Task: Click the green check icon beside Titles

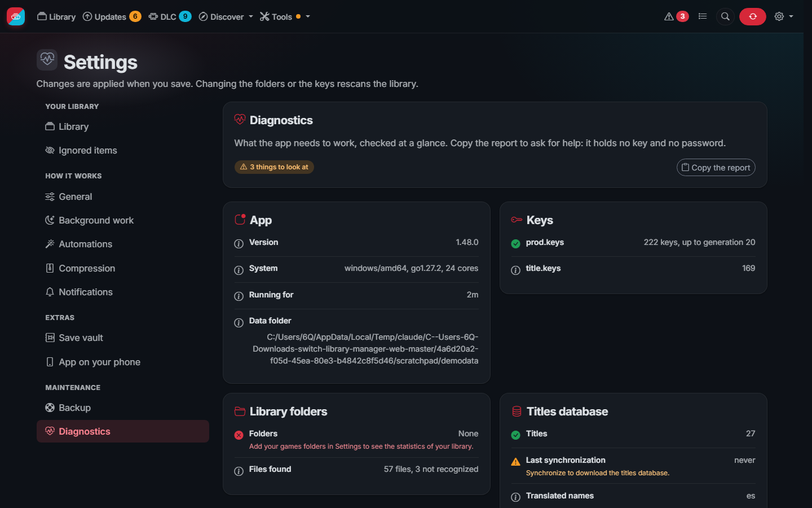Action: point(515,435)
